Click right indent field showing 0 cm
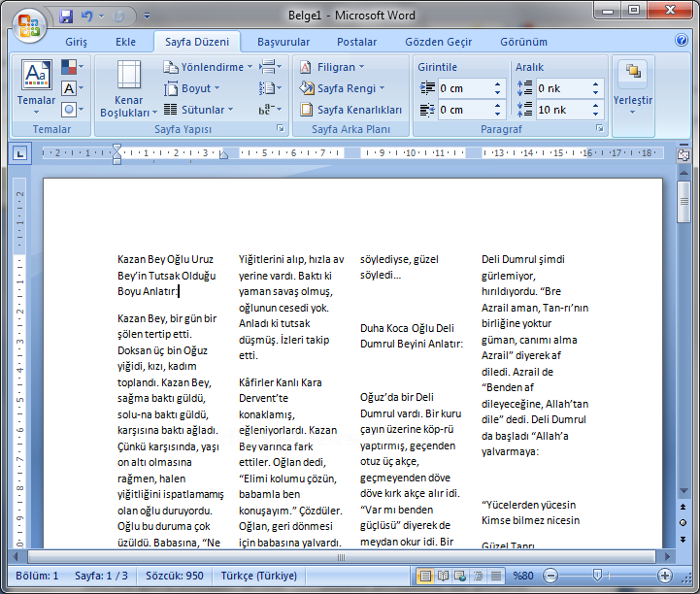700x594 pixels. coord(464,110)
